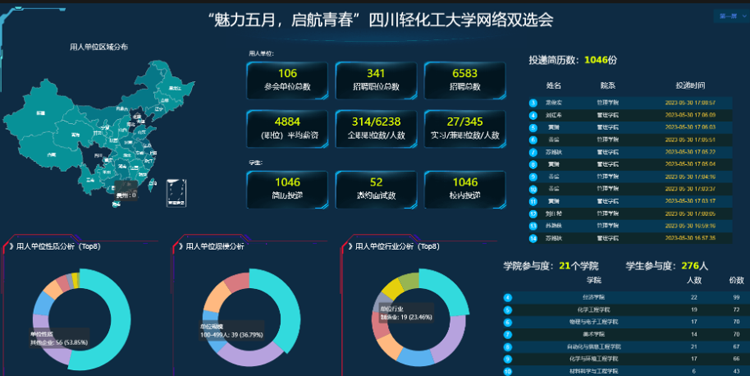Open the 南海诸岛 inset map thumbnail

(176, 193)
